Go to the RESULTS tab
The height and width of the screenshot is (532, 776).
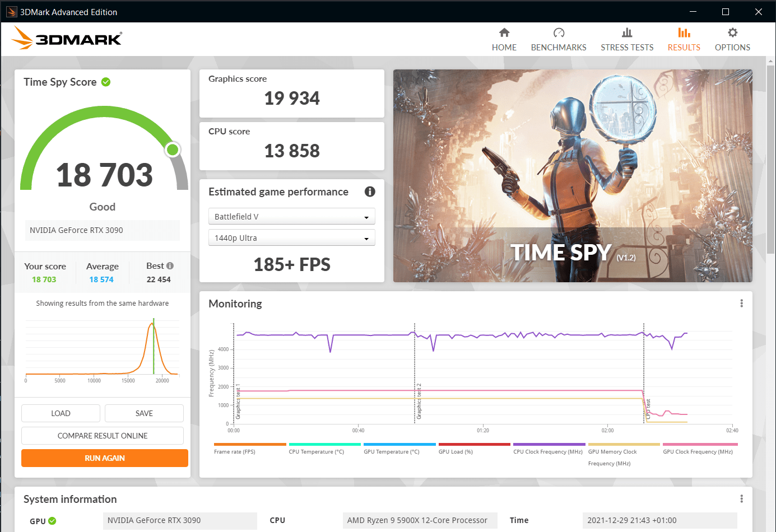click(x=684, y=40)
